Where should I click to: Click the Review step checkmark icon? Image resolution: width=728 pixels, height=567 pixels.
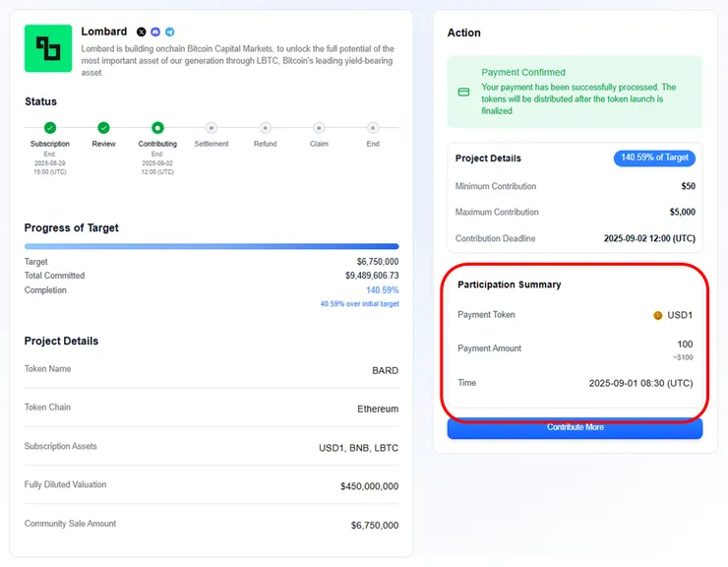(103, 127)
